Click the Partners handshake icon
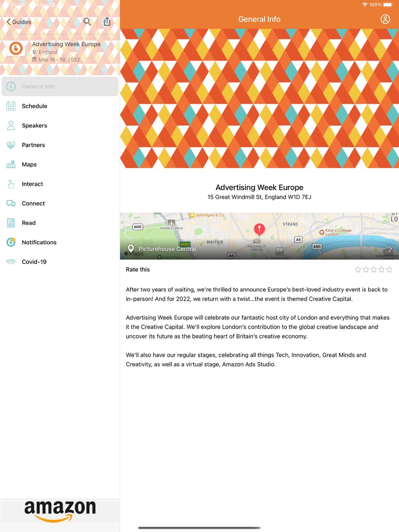 pyautogui.click(x=11, y=145)
